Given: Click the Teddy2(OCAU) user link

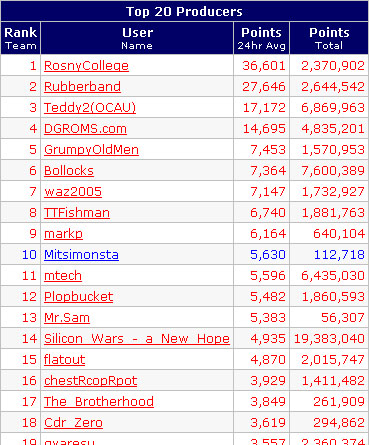Looking at the screenshot, I should click(x=90, y=108).
